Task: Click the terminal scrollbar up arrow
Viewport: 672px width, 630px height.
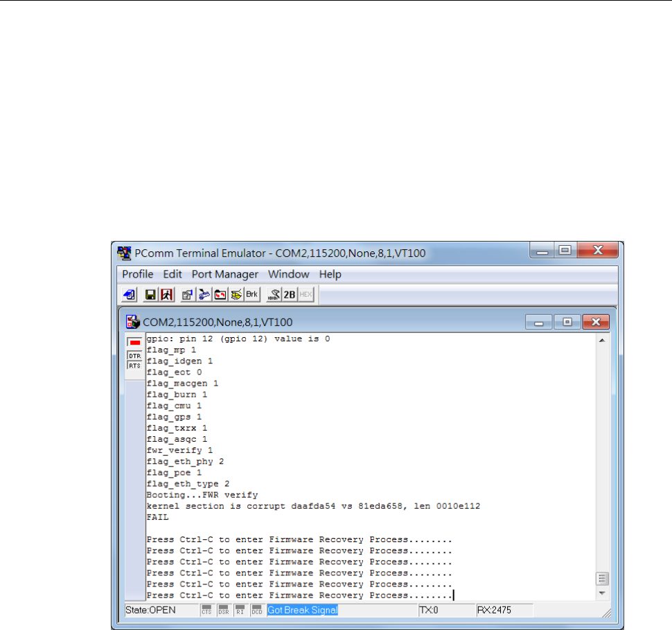Action: tap(602, 341)
